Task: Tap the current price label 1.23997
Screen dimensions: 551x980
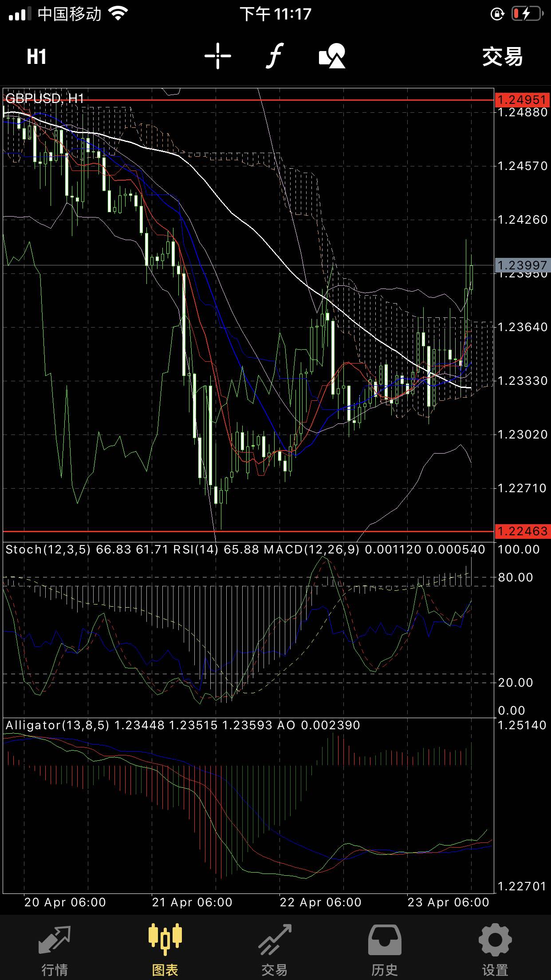Action: tap(523, 265)
